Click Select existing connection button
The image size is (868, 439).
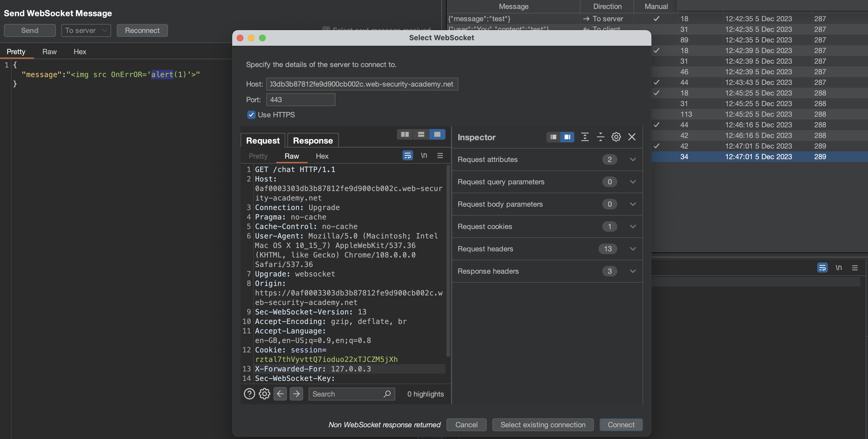tap(543, 425)
